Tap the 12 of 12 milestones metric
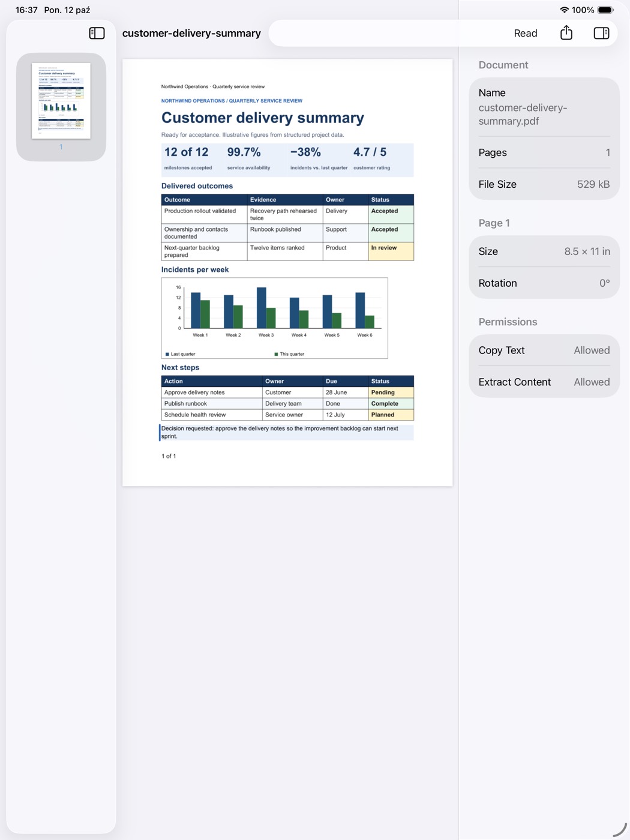The image size is (630, 840). [x=188, y=159]
